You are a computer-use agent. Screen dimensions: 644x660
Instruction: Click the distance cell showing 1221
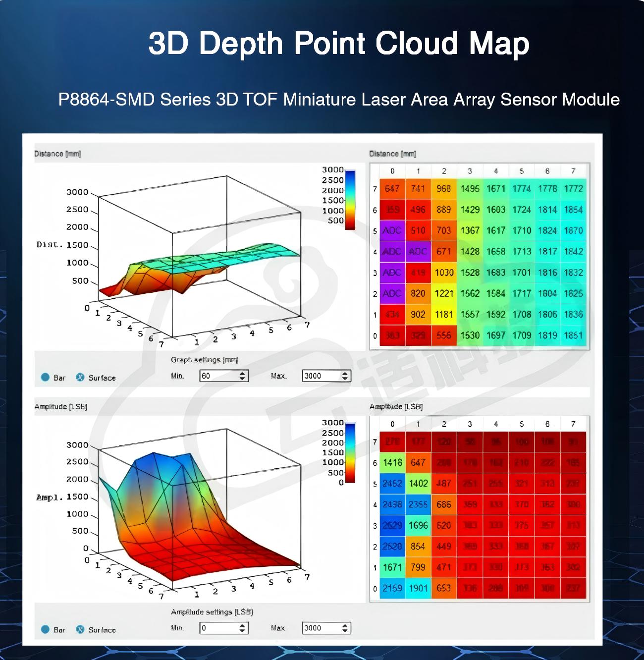pyautogui.click(x=444, y=293)
